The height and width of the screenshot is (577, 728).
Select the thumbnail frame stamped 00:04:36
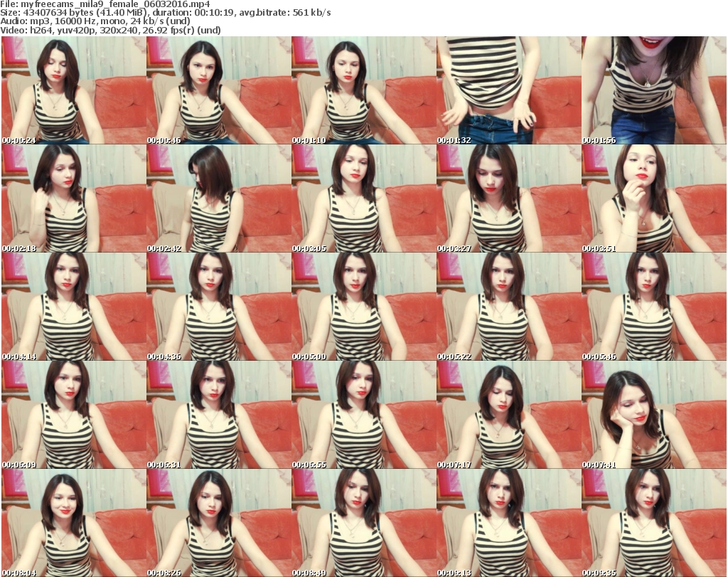pos(219,307)
